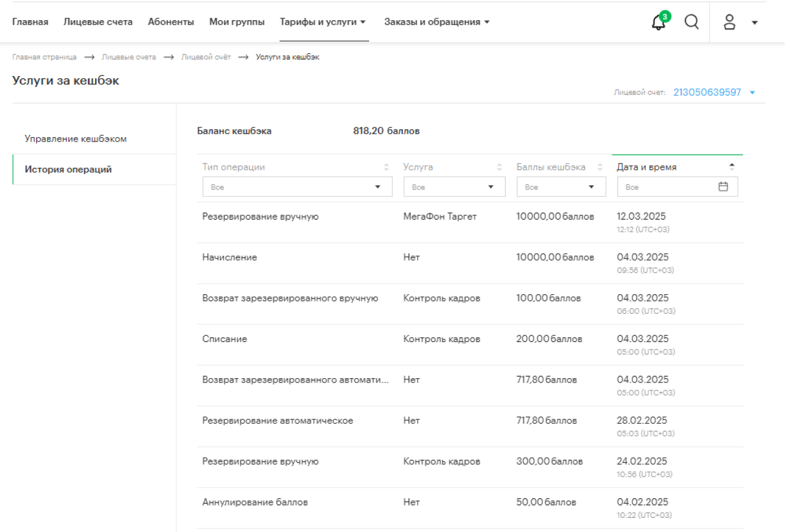Click the 300,00 баллов cell
The height and width of the screenshot is (532, 785).
[x=549, y=462]
